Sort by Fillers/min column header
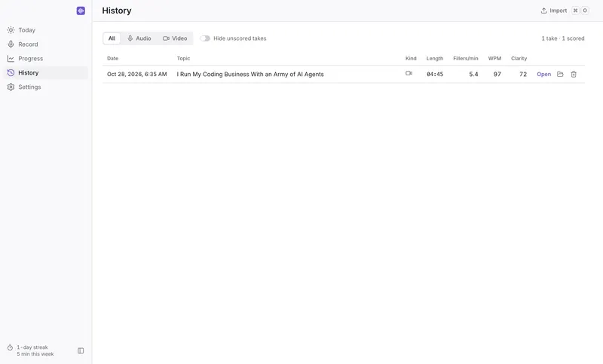 click(x=465, y=59)
